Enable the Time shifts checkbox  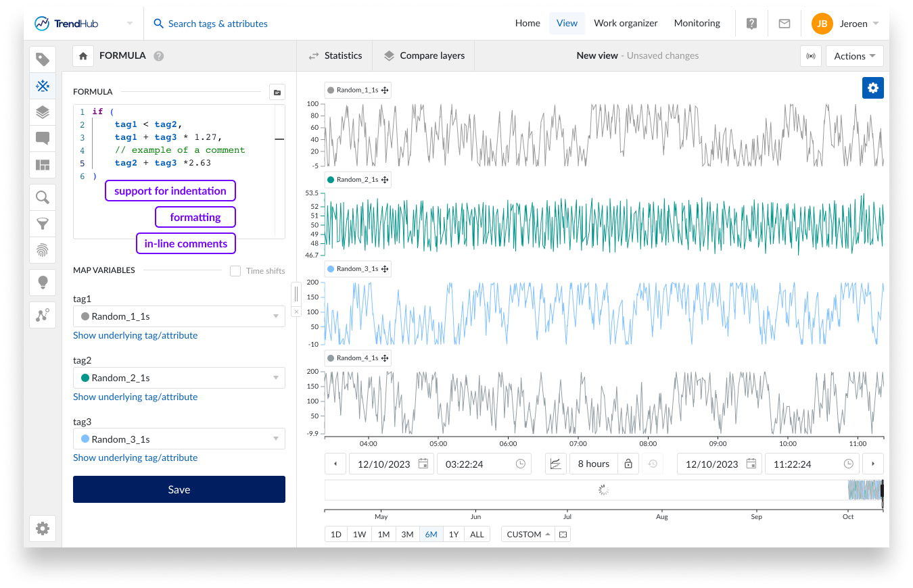[x=235, y=271]
